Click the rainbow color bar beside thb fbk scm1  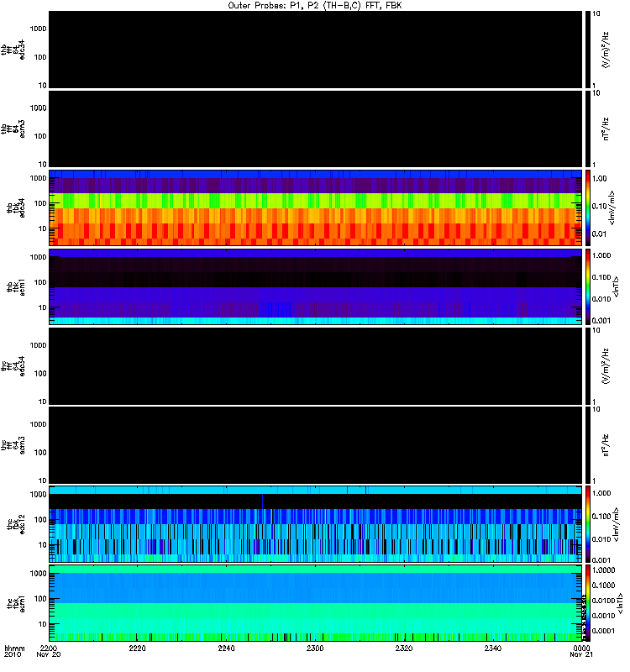[587, 286]
